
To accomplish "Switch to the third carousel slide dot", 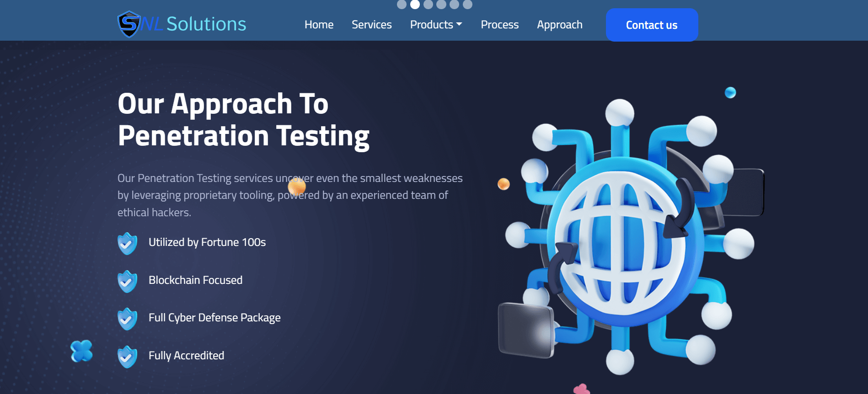I will point(428,5).
